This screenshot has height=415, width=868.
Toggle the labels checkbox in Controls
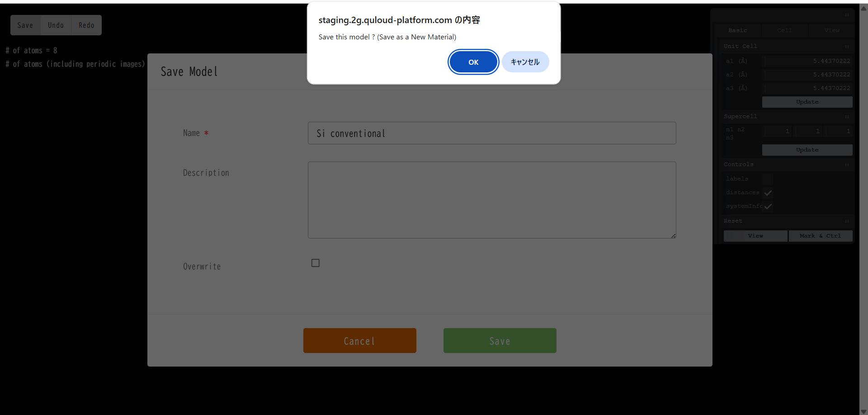767,179
